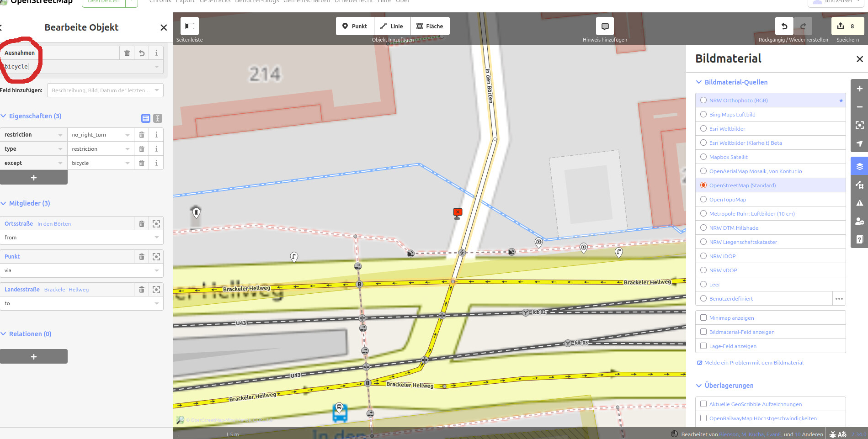Click the undo arrow in top toolbar
Screen dimensions: 868x439
[x=784, y=26]
